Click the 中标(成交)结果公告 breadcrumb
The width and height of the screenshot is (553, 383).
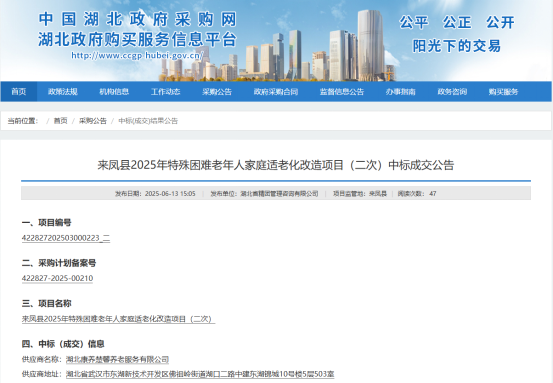(x=148, y=121)
